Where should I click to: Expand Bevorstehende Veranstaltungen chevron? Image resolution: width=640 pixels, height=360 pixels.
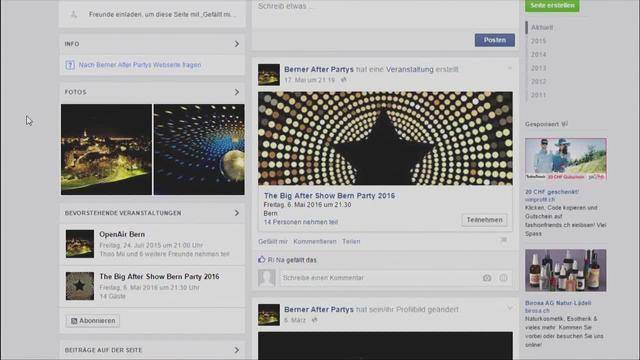point(237,213)
